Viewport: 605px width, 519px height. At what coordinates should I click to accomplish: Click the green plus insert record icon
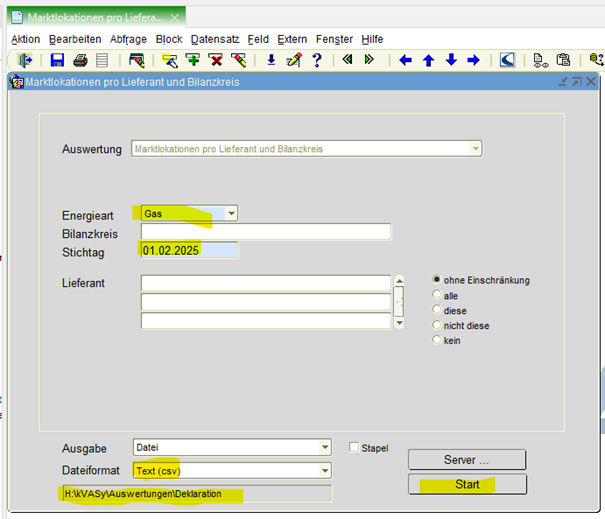[193, 60]
